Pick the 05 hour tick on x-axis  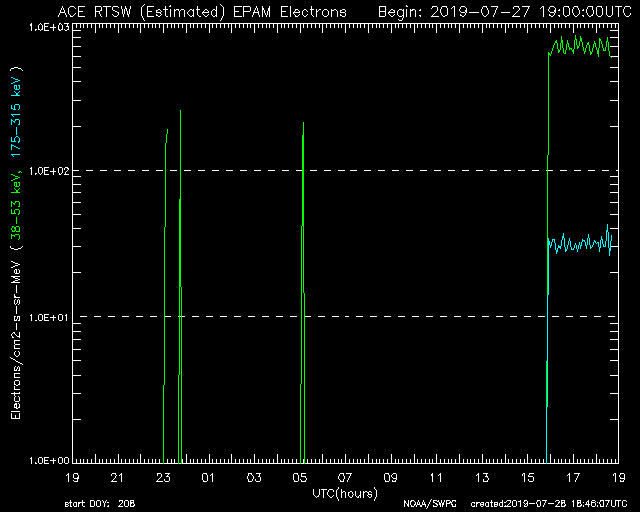coord(300,477)
